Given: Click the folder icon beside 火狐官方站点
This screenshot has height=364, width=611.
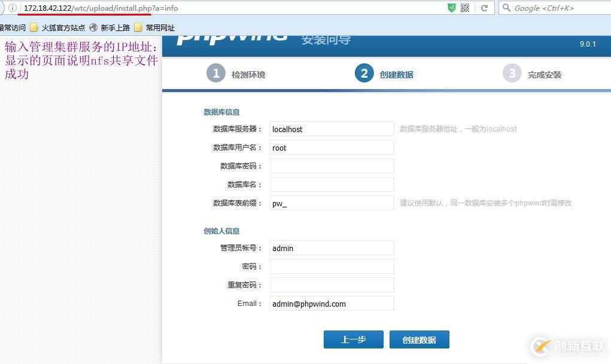Looking at the screenshot, I should click(x=33, y=27).
